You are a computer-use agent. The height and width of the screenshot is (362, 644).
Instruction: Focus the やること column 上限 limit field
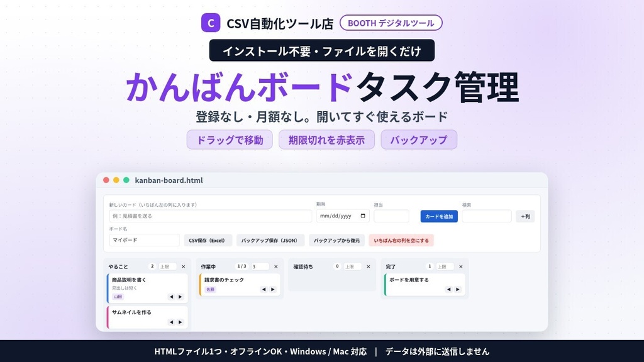(x=167, y=266)
